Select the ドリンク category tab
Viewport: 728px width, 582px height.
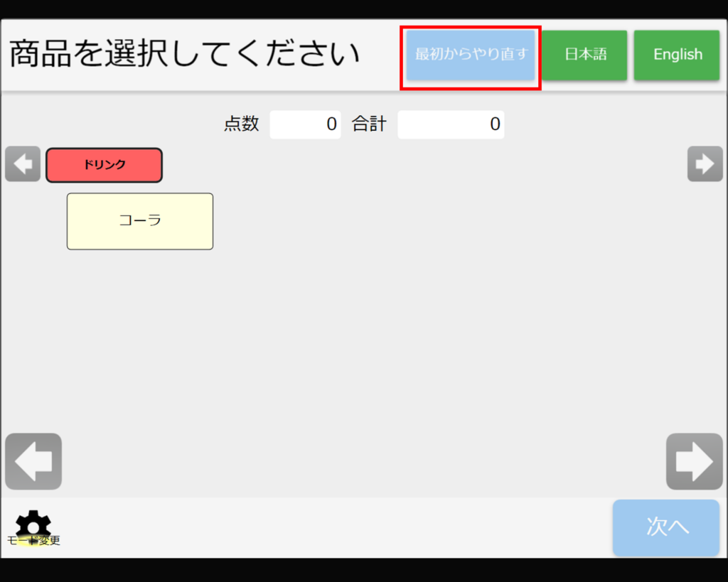[105, 165]
